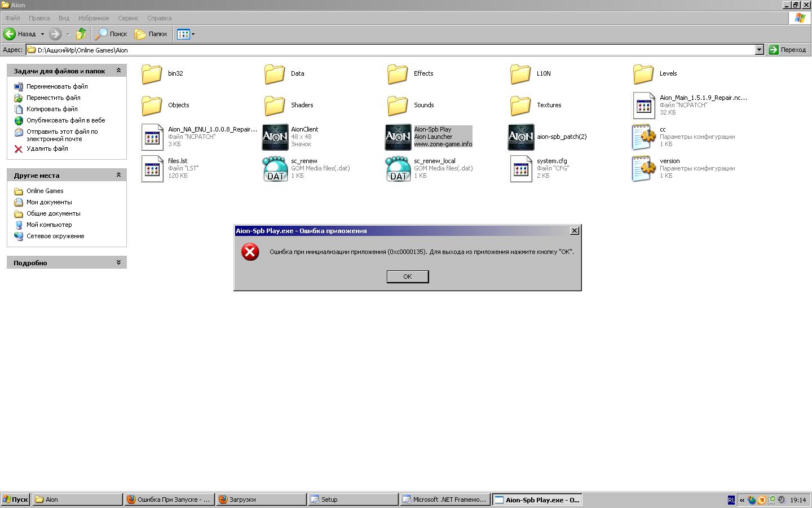Select the Aion_NA_ENU_1.0.0.8_Repair file icon
Image resolution: width=812 pixels, height=508 pixels.
(x=152, y=137)
